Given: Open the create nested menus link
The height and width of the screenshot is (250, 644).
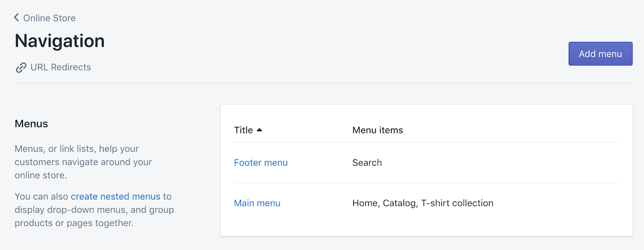Looking at the screenshot, I should tap(115, 196).
